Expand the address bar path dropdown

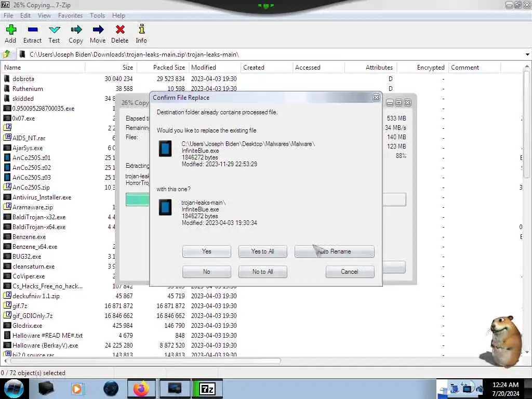coord(527,54)
